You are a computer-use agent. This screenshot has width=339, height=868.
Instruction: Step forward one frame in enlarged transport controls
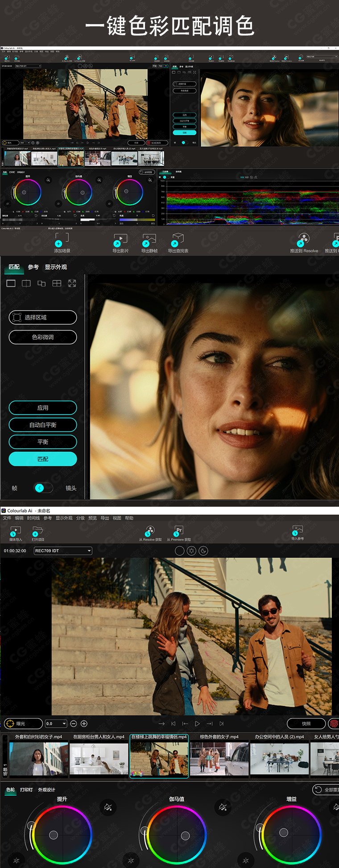(x=210, y=723)
